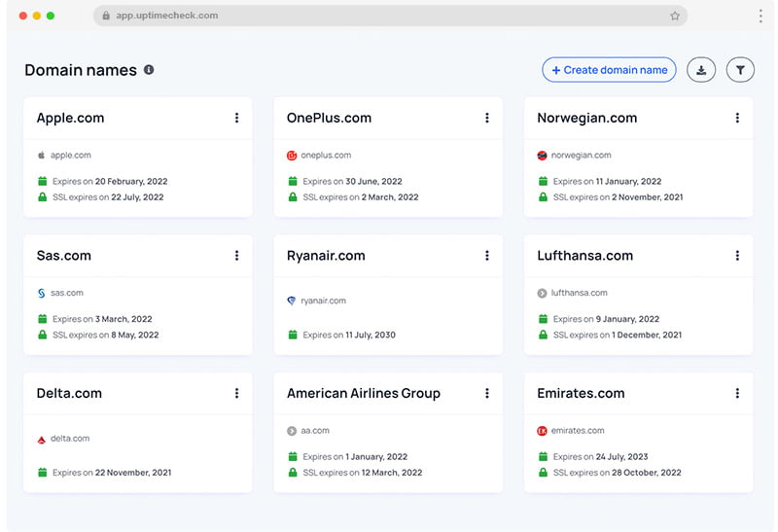Open the Apple.com card title
778x532 pixels.
tap(70, 118)
